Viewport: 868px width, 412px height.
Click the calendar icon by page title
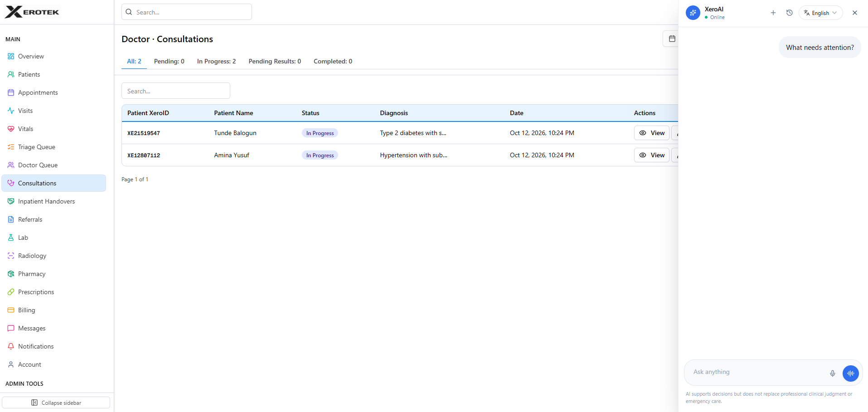(x=672, y=39)
